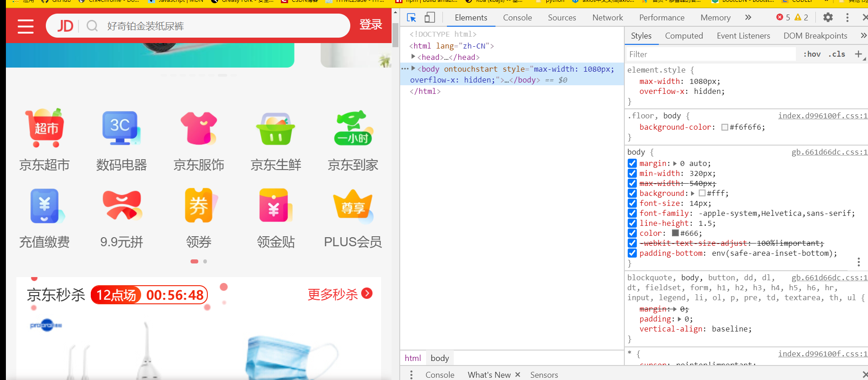
Task: Toggle the :hov element state button
Action: [x=812, y=54]
